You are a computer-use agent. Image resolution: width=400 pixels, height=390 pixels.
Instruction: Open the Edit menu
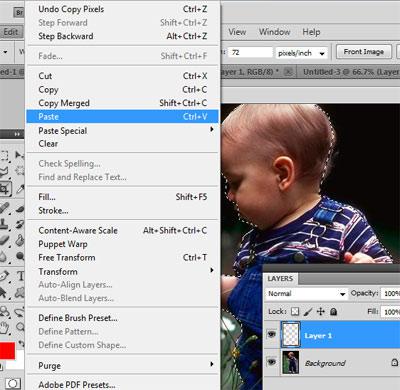(11, 32)
